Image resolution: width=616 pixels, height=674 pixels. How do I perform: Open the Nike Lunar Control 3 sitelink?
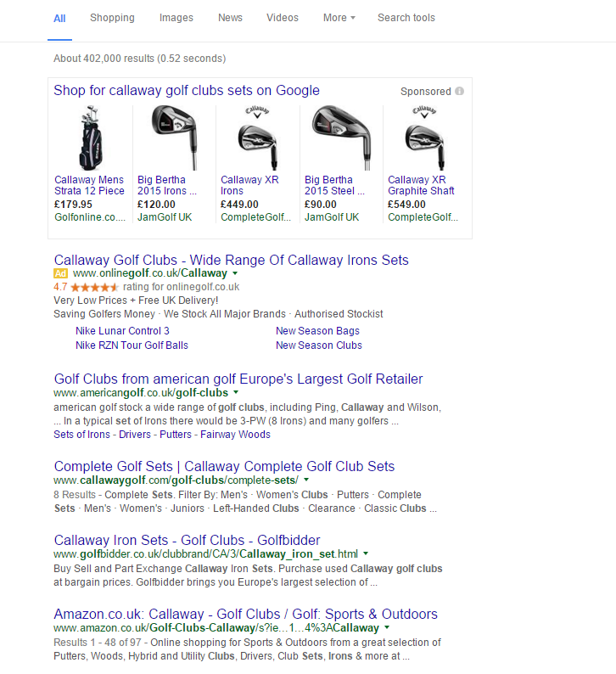click(122, 331)
